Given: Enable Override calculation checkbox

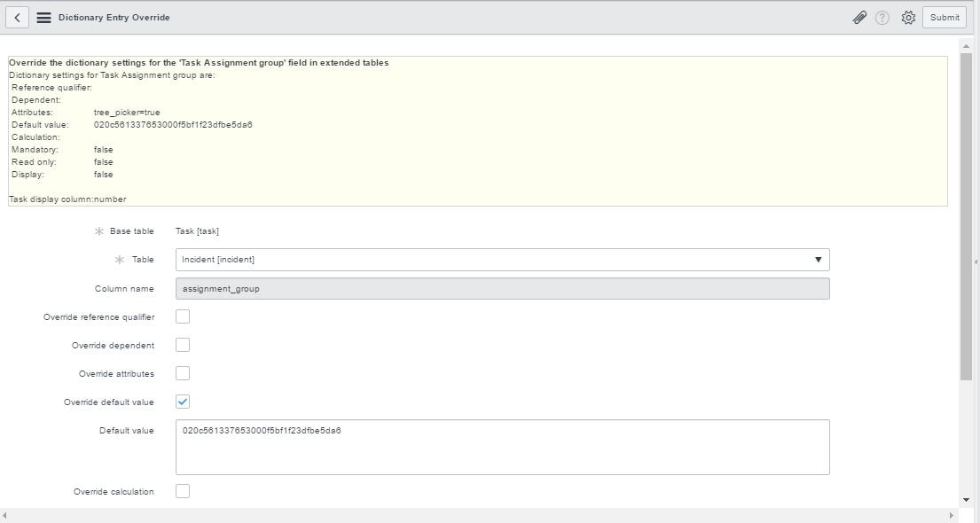Looking at the screenshot, I should point(183,491).
